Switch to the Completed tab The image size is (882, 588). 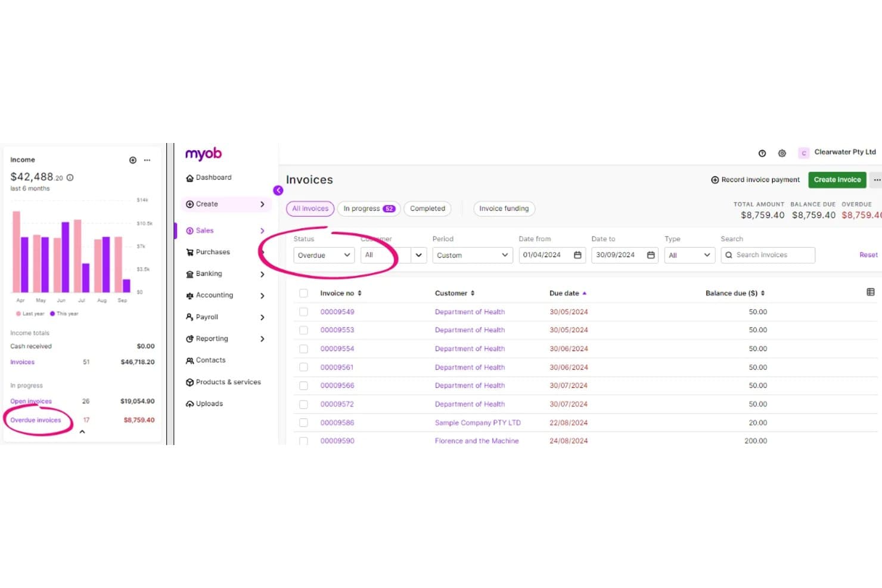(427, 209)
